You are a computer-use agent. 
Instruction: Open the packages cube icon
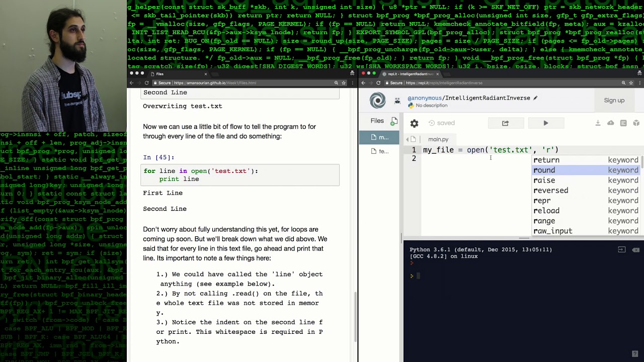[636, 123]
